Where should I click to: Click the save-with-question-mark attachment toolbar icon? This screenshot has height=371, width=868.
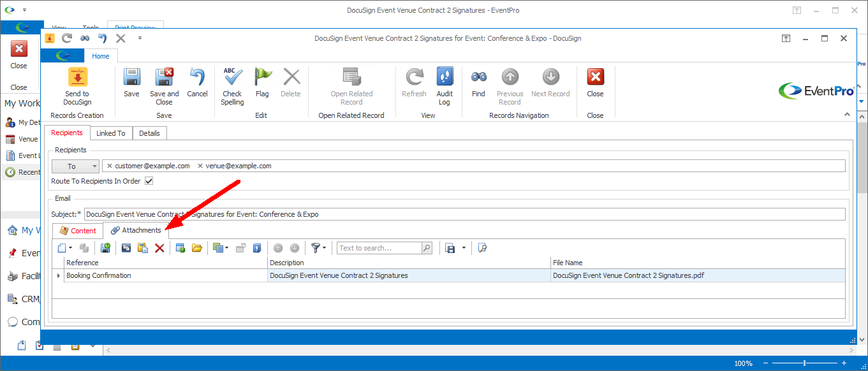pyautogui.click(x=106, y=248)
